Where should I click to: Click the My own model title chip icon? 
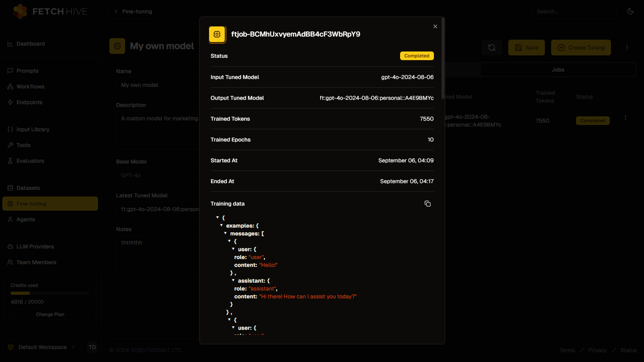117,46
